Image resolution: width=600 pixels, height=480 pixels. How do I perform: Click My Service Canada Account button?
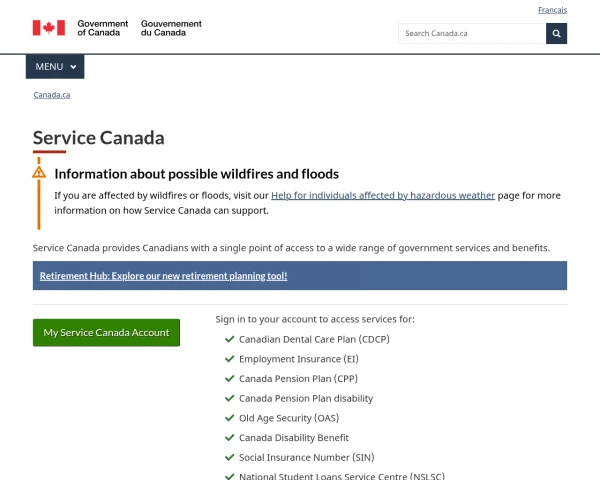(106, 333)
